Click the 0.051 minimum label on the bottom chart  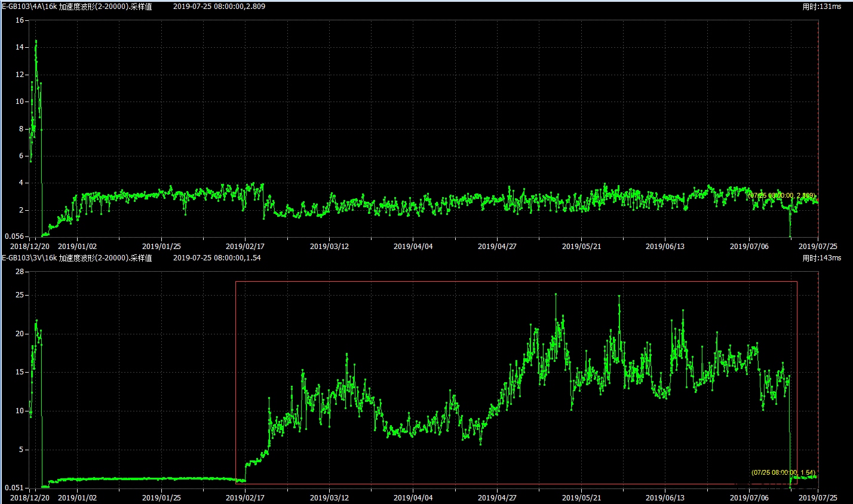coord(13,488)
